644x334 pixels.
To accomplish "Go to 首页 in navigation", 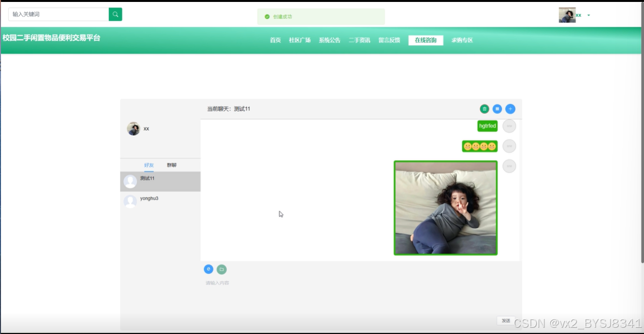I will 275,41.
